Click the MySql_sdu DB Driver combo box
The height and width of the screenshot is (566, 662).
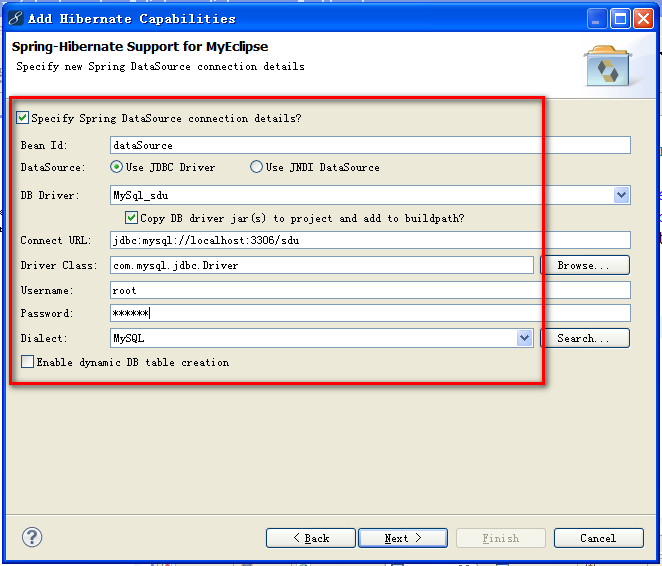pyautogui.click(x=370, y=195)
